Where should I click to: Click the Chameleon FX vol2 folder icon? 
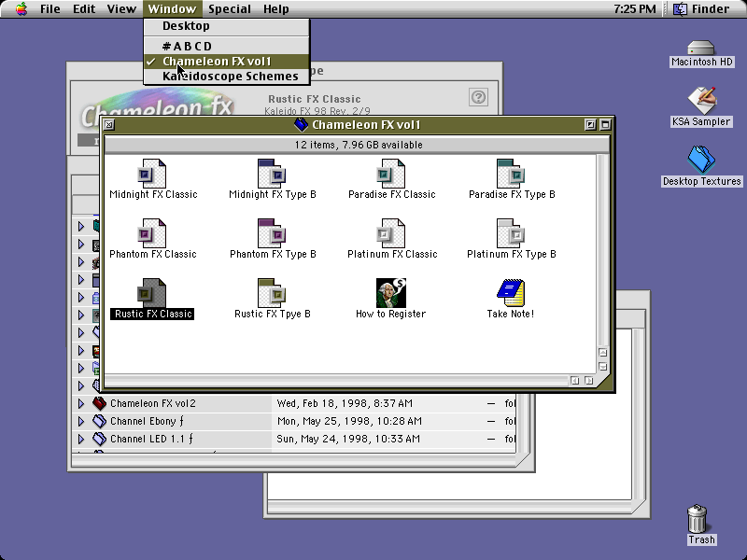(99, 403)
